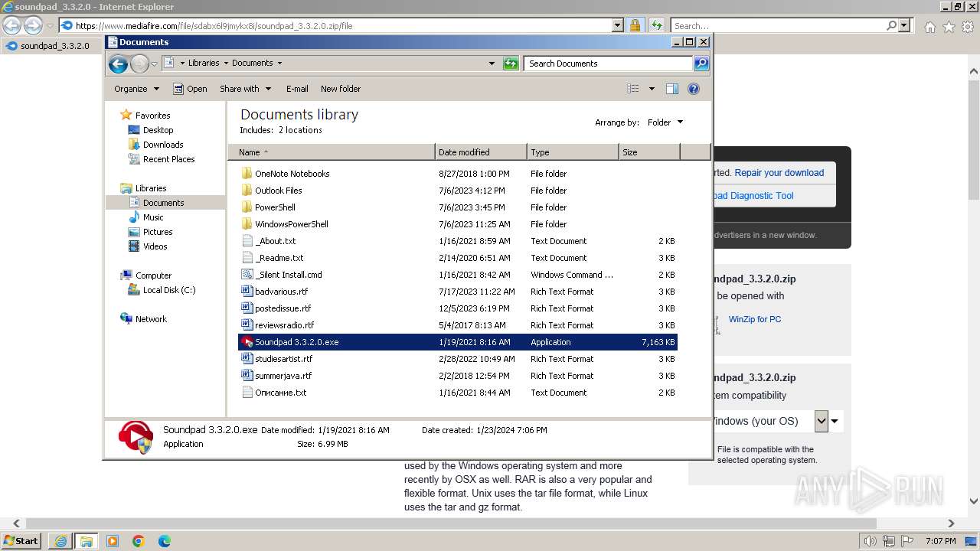Click the Repair your download link

point(779,173)
